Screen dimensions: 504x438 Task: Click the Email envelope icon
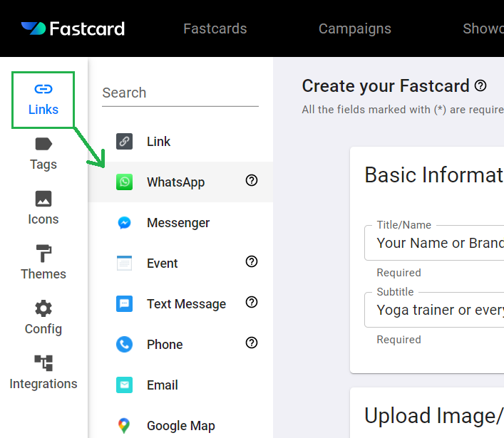[124, 385]
